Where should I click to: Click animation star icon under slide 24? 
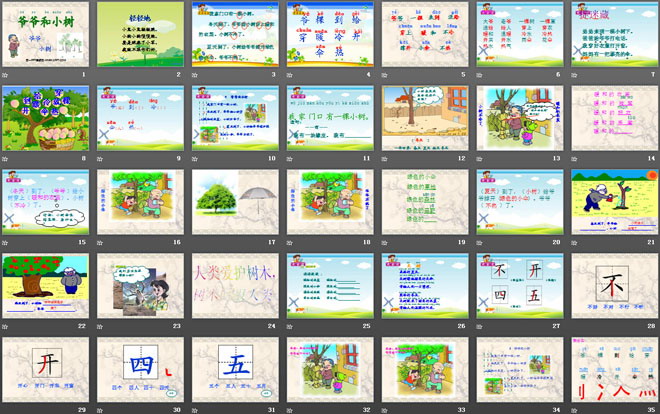195,326
